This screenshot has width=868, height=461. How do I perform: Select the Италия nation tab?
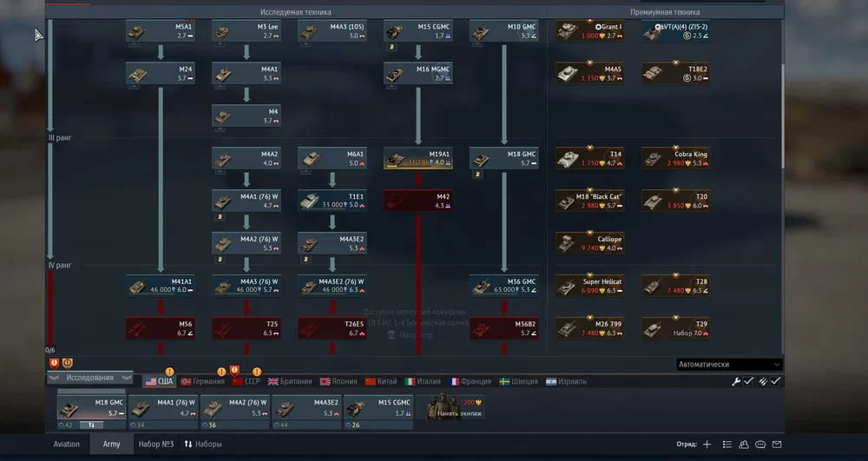tap(423, 381)
